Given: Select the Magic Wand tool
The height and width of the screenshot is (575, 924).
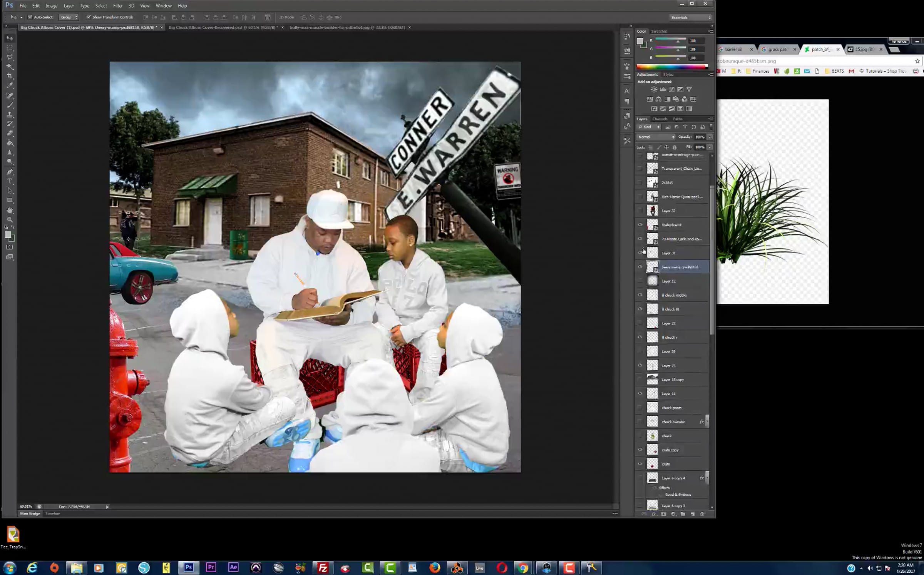Looking at the screenshot, I should click(x=10, y=66).
